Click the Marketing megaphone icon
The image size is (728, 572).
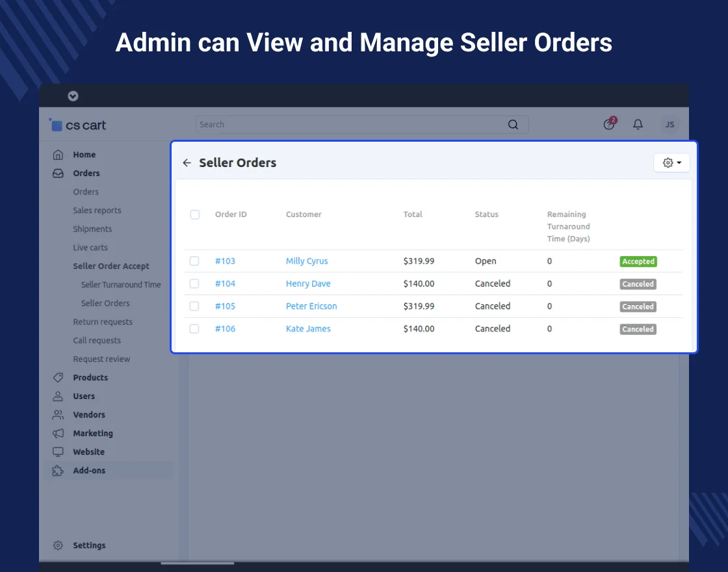(x=58, y=434)
